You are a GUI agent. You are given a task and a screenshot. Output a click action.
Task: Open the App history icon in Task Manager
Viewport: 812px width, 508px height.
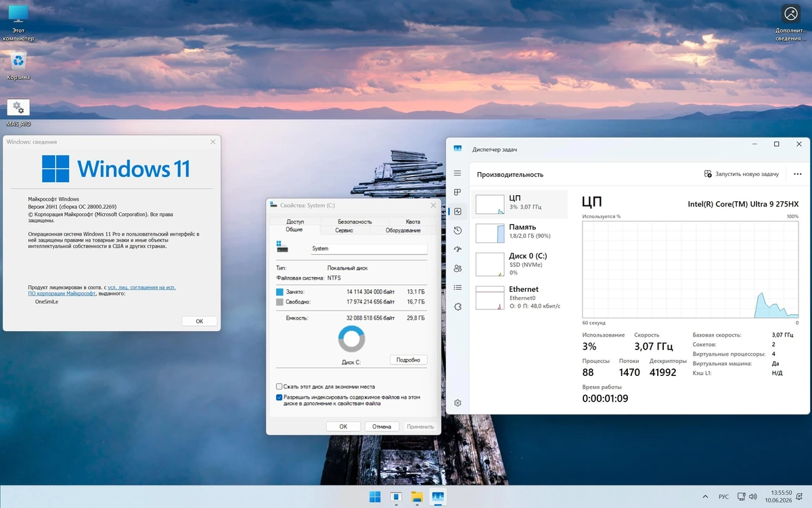pyautogui.click(x=457, y=230)
